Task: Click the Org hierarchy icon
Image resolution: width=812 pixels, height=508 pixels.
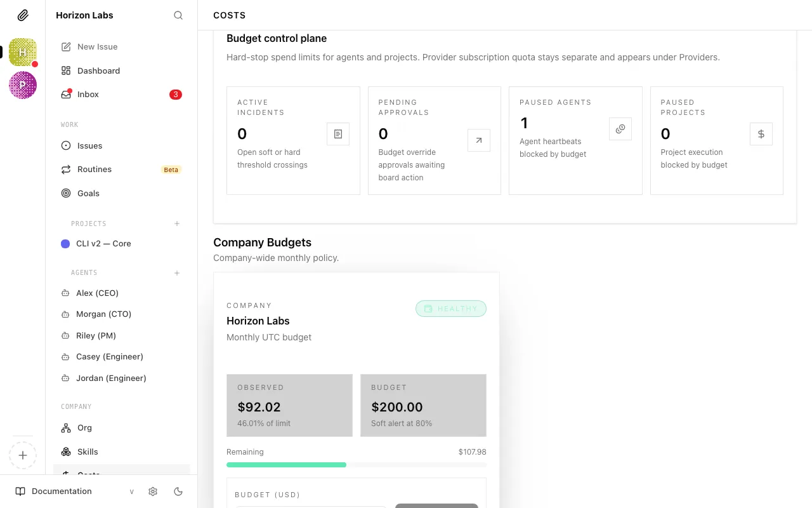Action: tap(66, 428)
